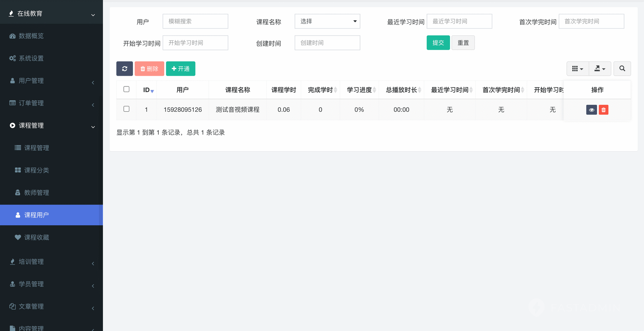
Task: Sort by the 学习进度 column header
Action: point(359,90)
